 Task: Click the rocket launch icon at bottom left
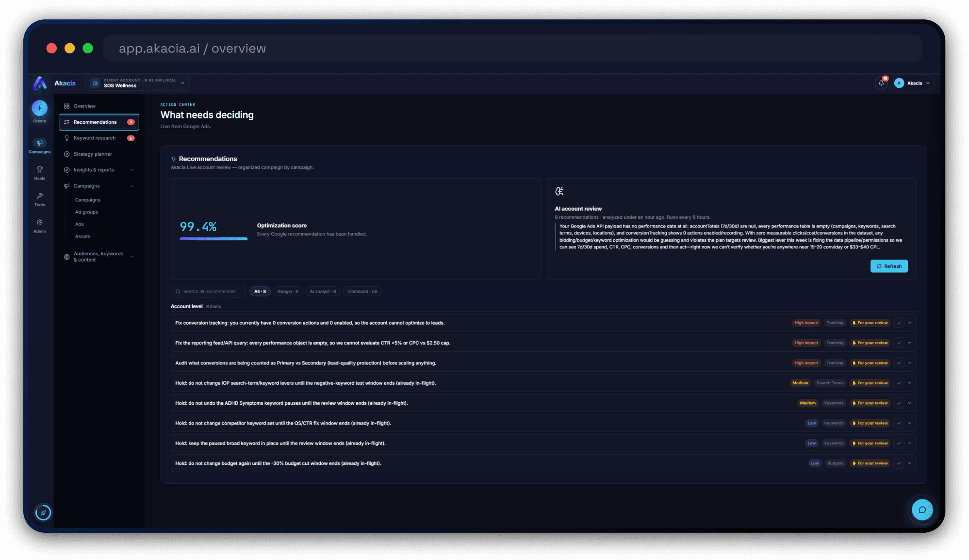[x=43, y=512]
